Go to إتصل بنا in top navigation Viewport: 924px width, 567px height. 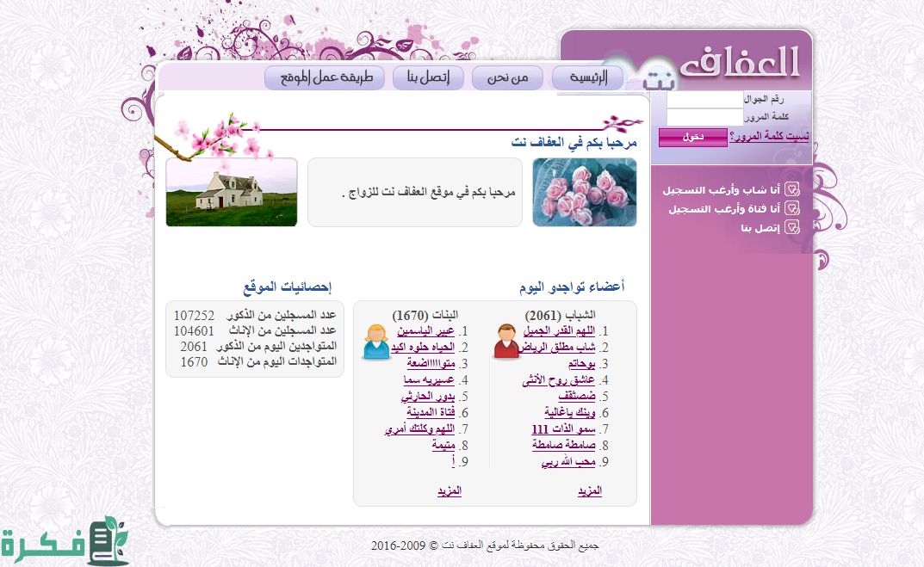tap(428, 78)
